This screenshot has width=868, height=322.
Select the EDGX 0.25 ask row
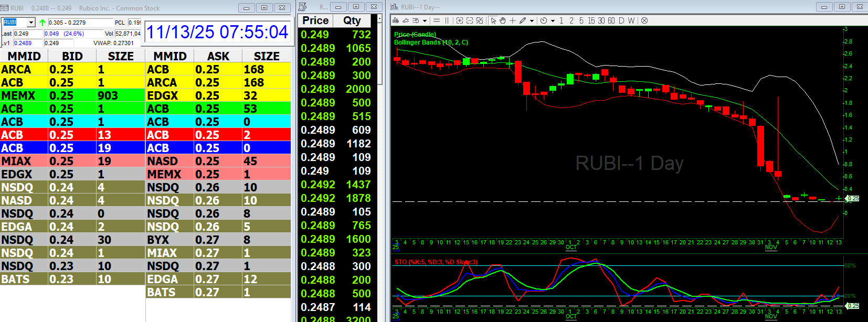tap(218, 95)
